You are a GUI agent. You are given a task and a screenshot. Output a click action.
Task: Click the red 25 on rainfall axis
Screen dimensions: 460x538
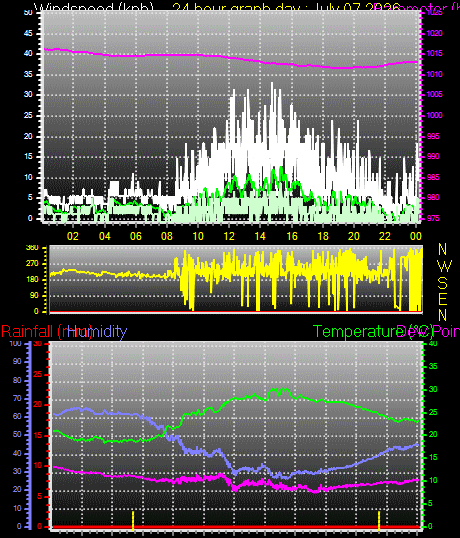click(x=38, y=374)
